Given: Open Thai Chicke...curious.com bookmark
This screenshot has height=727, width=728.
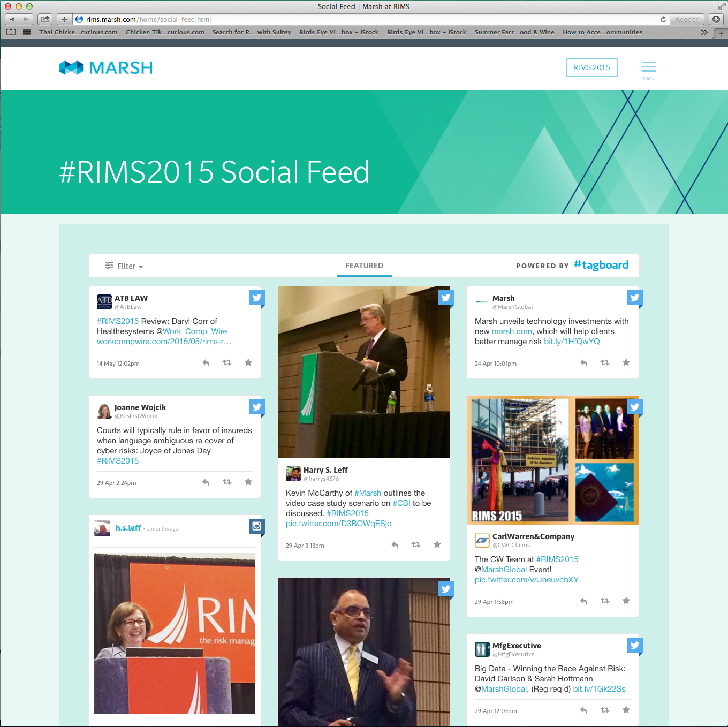Looking at the screenshot, I should coord(78,32).
